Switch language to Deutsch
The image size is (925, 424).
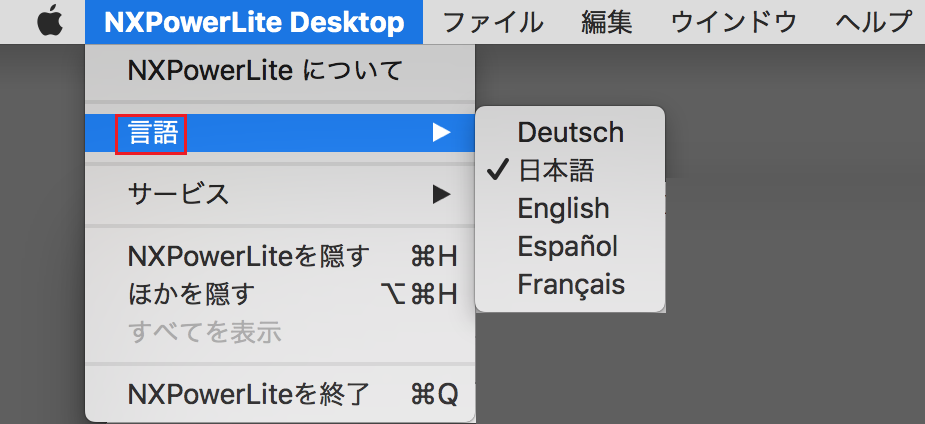[570, 132]
